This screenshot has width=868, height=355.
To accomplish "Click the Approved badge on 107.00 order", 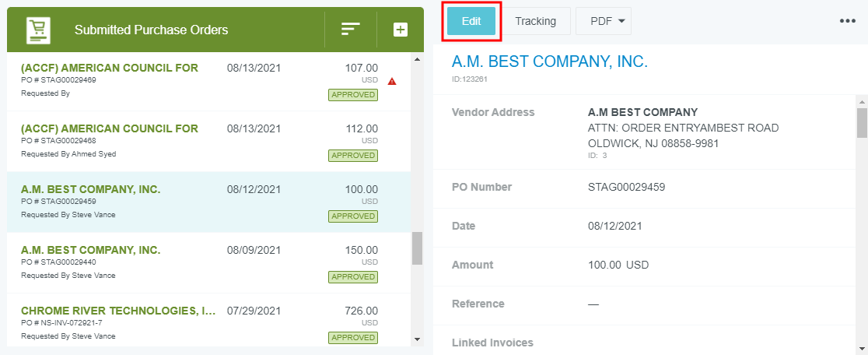I will (352, 95).
